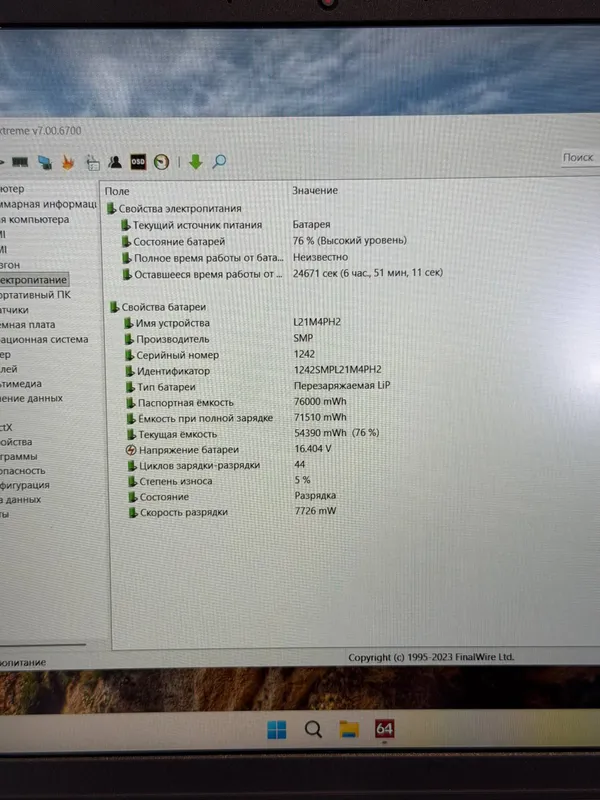Open the Хранение данных sidebar item
Image resolution: width=600 pixels, height=800 pixels.
point(31,398)
